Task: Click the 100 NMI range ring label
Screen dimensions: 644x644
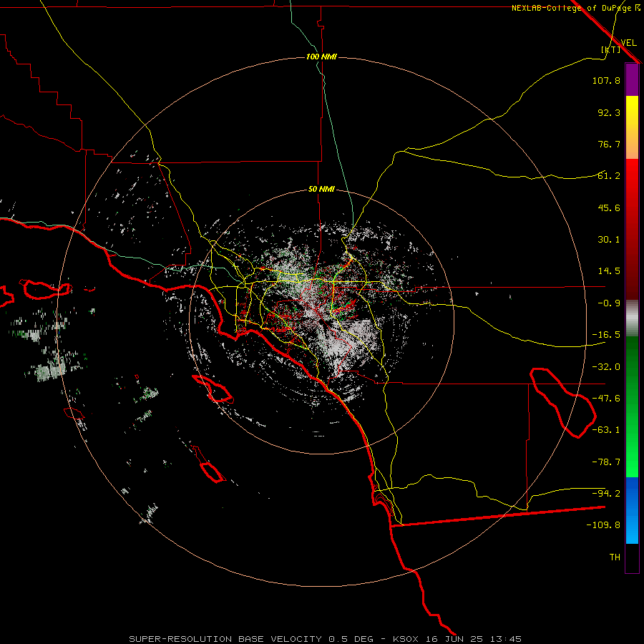Action: pyautogui.click(x=321, y=57)
